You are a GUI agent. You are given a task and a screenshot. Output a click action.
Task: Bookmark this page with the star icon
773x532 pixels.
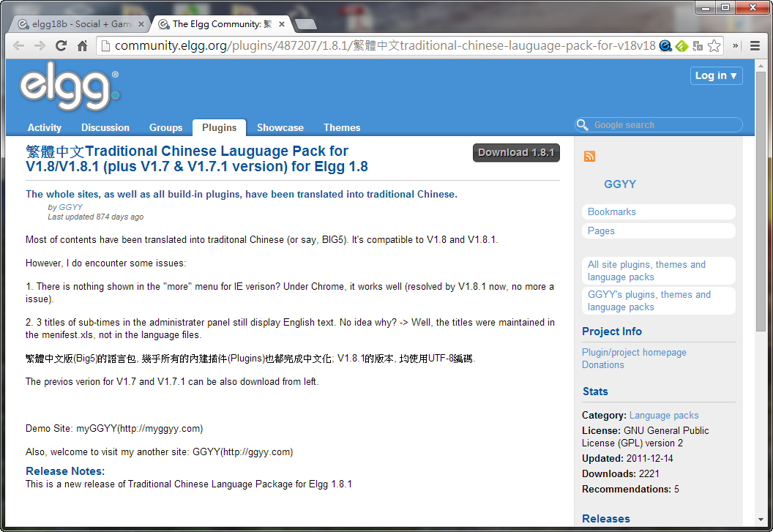point(714,46)
